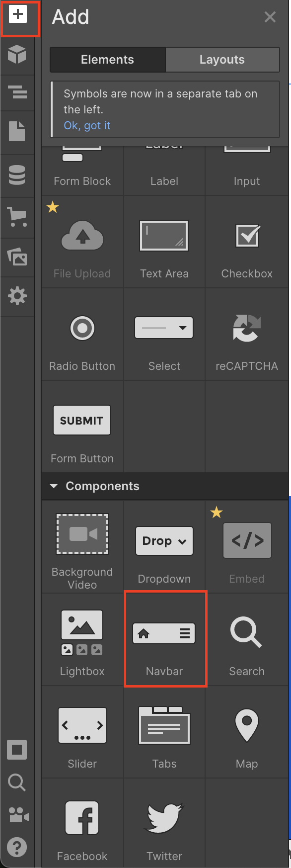The height and width of the screenshot is (868, 291).
Task: Open the Symbols cube panel icon
Action: click(17, 54)
